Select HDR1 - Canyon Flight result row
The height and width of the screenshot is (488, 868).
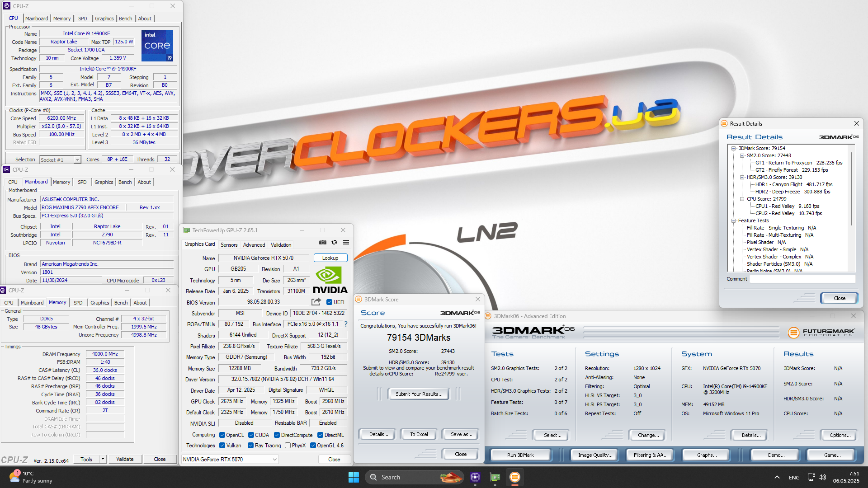point(794,184)
